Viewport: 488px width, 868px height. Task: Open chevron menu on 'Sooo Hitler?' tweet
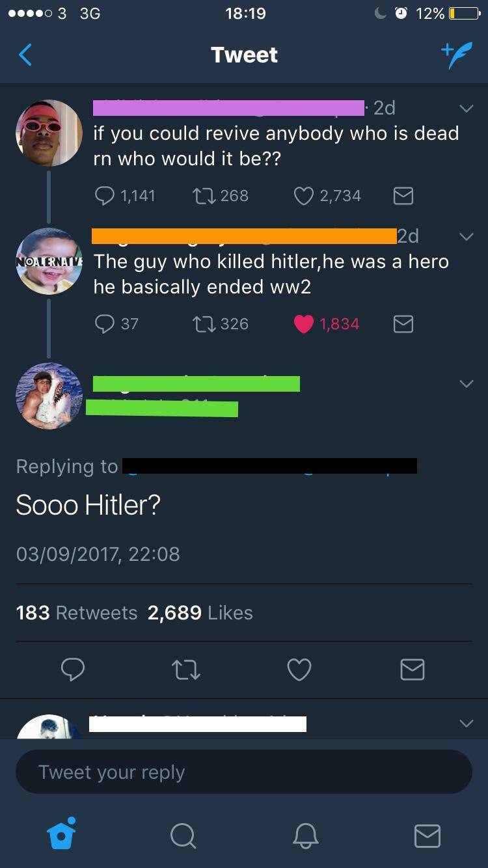point(466,384)
